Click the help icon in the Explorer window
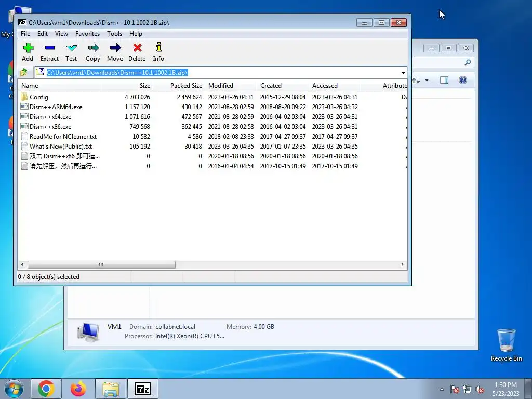The image size is (532, 399). (463, 80)
